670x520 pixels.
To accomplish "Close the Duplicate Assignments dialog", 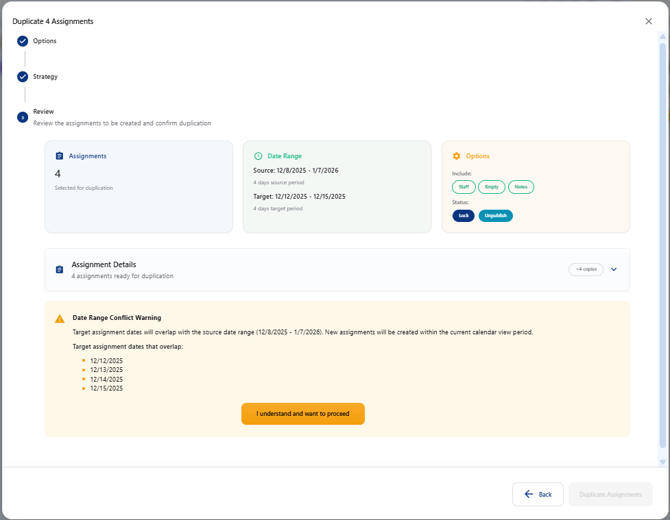I will coord(648,21).
